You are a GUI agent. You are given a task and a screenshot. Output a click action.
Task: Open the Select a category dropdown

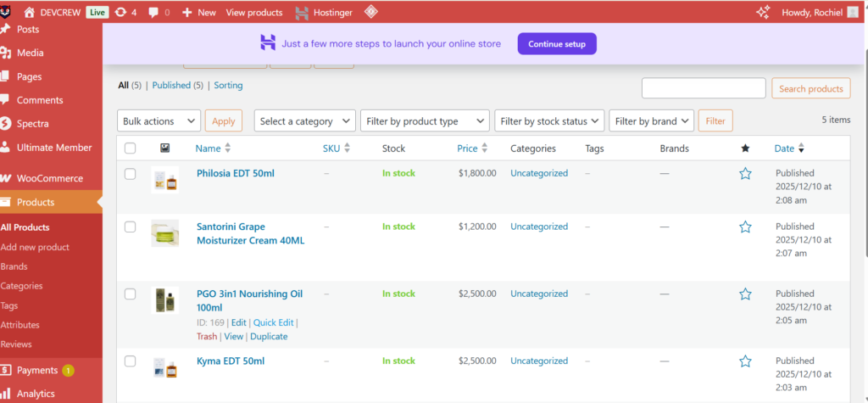[x=305, y=121]
